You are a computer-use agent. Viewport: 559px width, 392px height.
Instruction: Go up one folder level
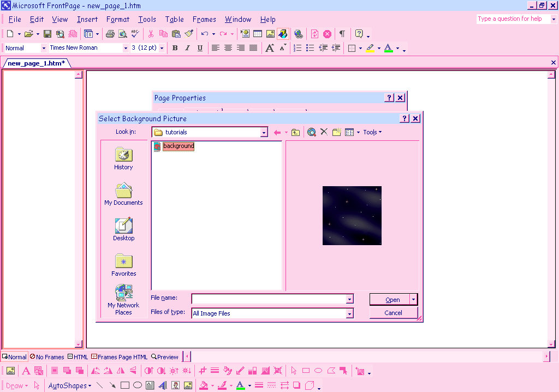(295, 132)
